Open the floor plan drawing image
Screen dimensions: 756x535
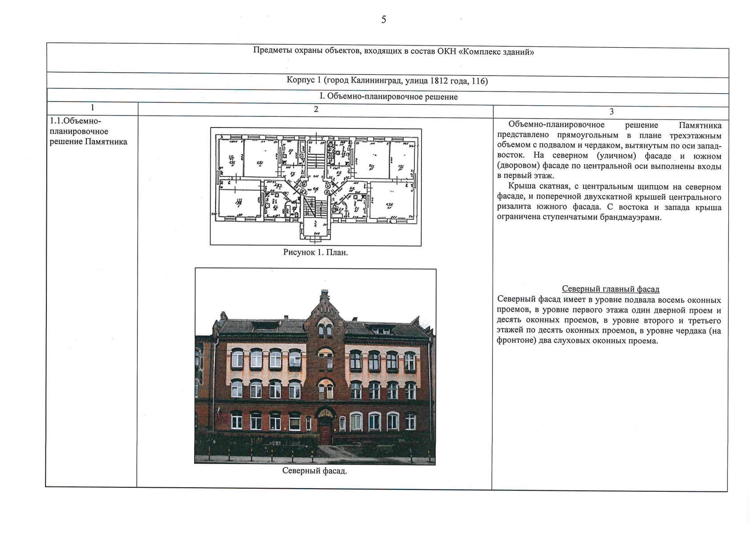click(315, 186)
